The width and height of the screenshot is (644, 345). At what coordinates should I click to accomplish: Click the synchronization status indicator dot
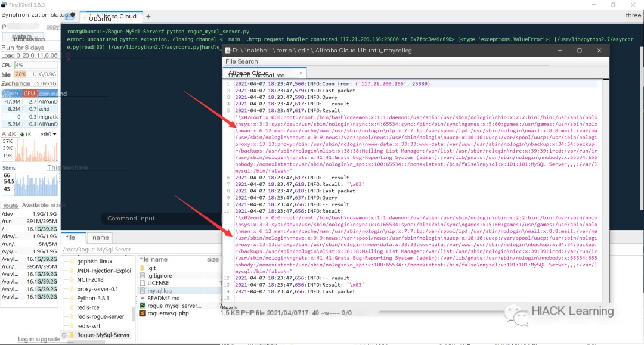click(x=73, y=14)
